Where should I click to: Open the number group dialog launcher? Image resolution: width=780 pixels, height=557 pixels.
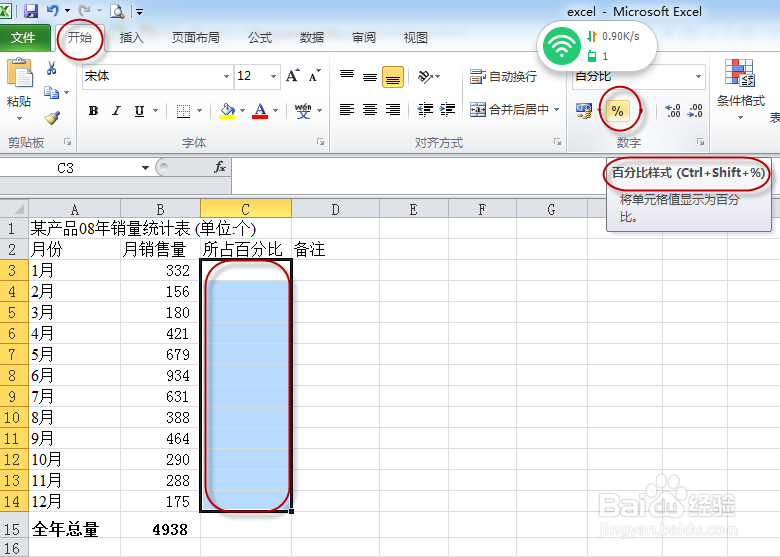pyautogui.click(x=700, y=142)
